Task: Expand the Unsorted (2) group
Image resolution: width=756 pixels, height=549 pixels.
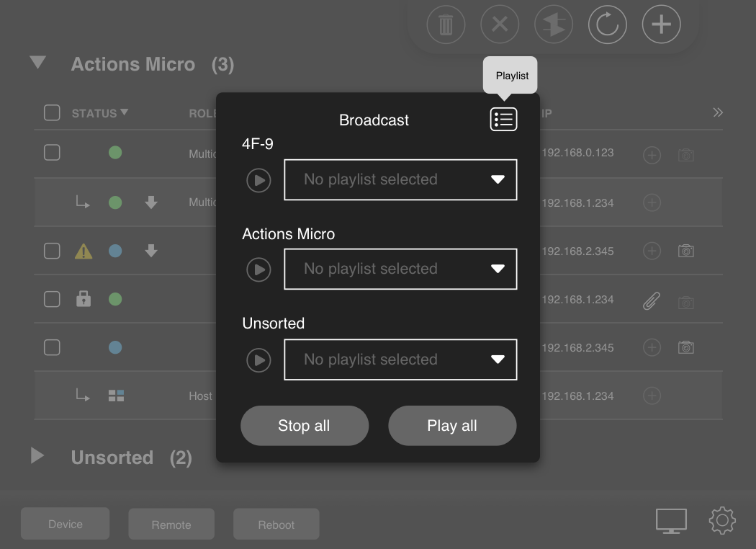Action: click(37, 456)
